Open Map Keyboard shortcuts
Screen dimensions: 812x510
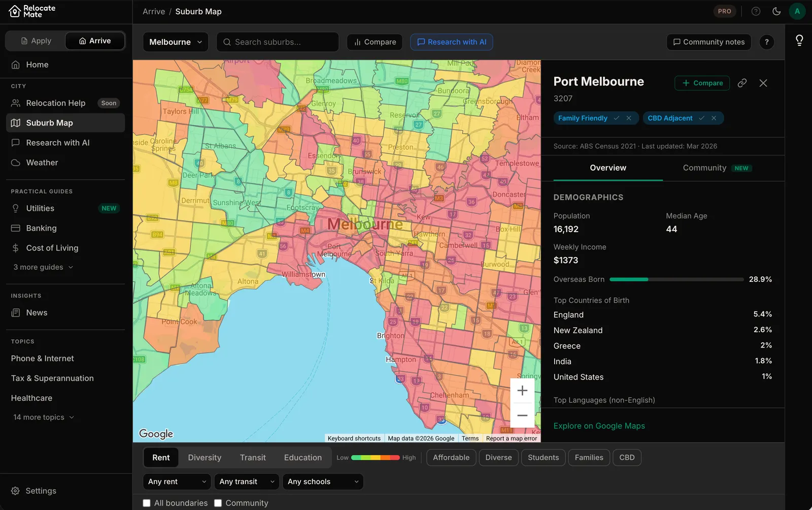coord(354,438)
